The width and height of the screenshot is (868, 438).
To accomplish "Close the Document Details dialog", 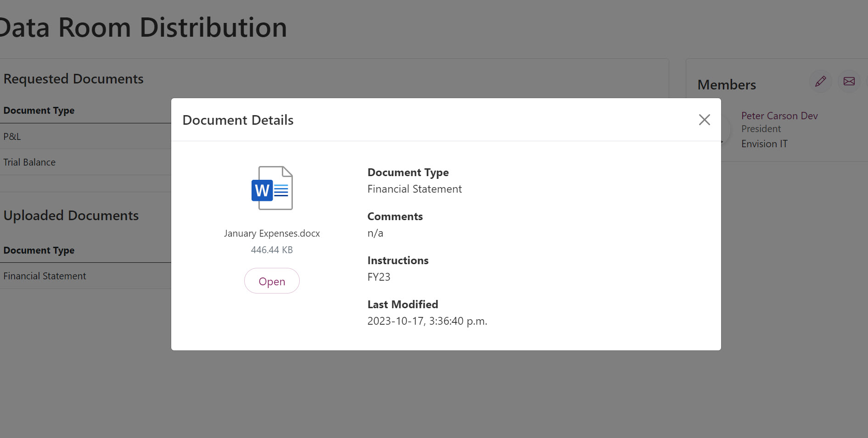I will pos(704,120).
